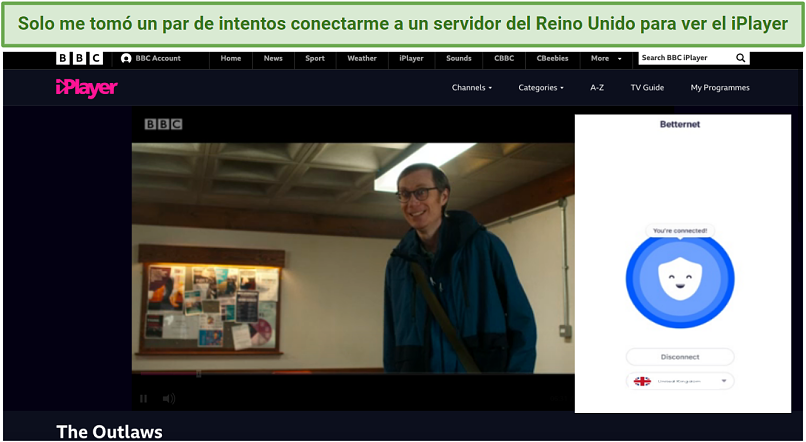
Task: Click the Disconnect button in Betternet
Action: coord(680,357)
